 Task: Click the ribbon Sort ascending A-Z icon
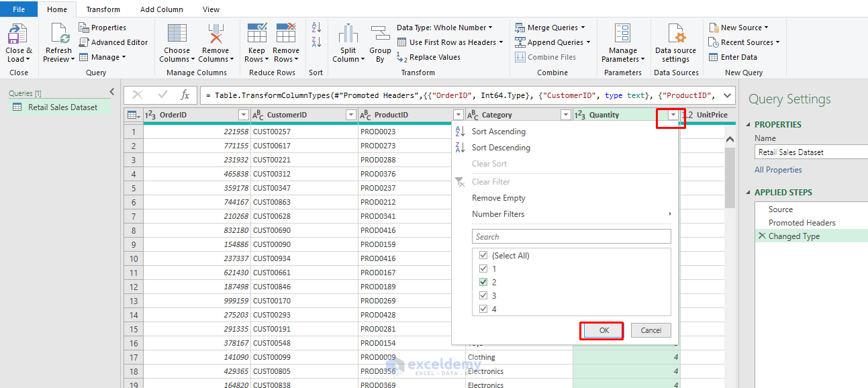tap(316, 28)
